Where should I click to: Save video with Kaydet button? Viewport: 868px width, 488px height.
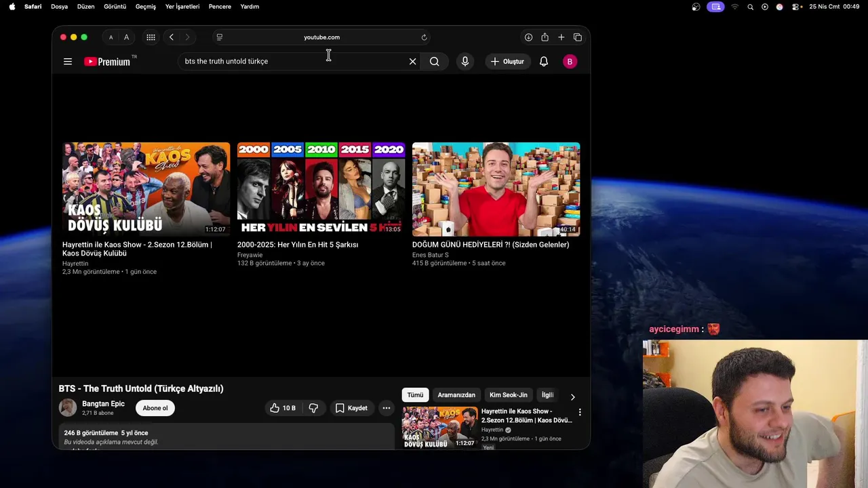point(351,408)
